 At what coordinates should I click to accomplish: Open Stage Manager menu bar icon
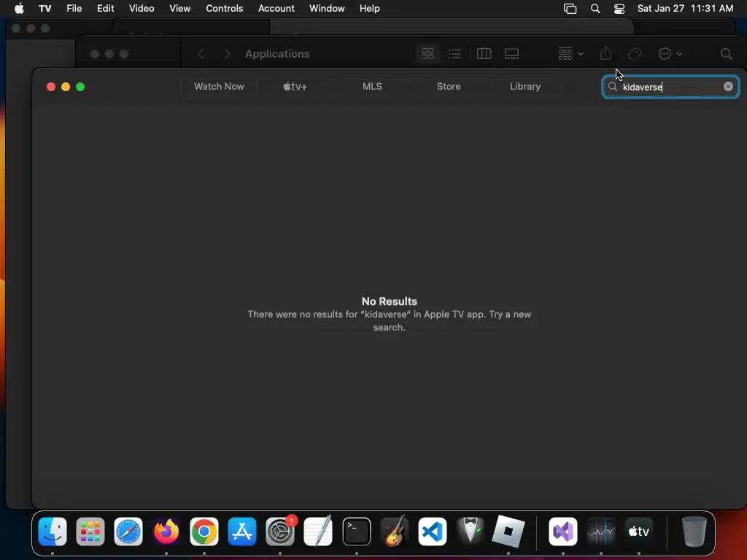(570, 8)
